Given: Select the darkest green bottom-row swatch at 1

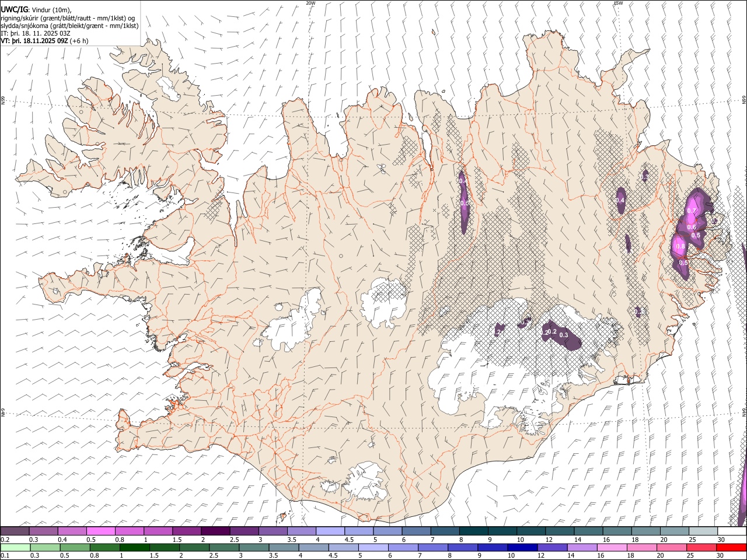Looking at the screenshot, I should click(134, 547).
